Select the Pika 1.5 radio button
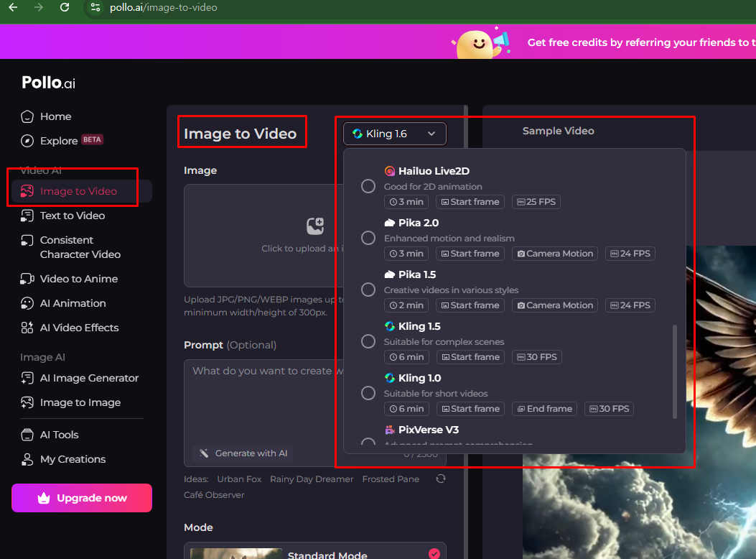Viewport: 756px width, 559px height. click(368, 290)
